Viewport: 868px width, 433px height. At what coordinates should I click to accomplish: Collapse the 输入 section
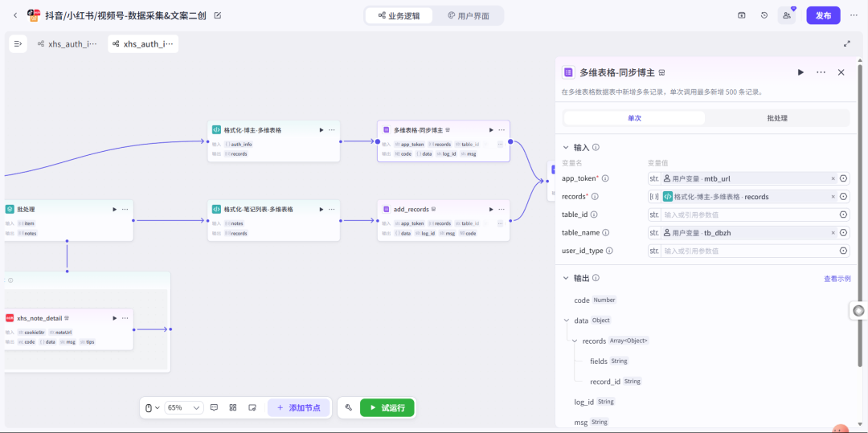coord(566,148)
